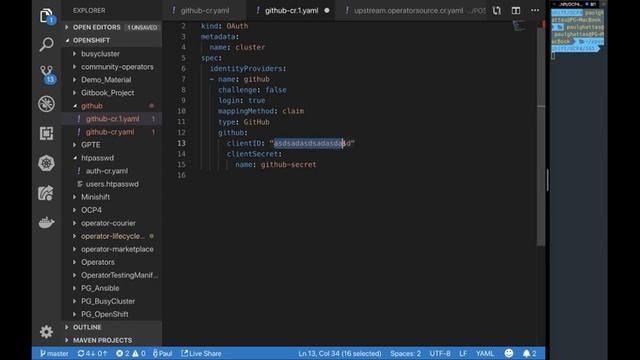Click the 'kind: OAuth' line
Screen dimensions: 640x360
224,26
